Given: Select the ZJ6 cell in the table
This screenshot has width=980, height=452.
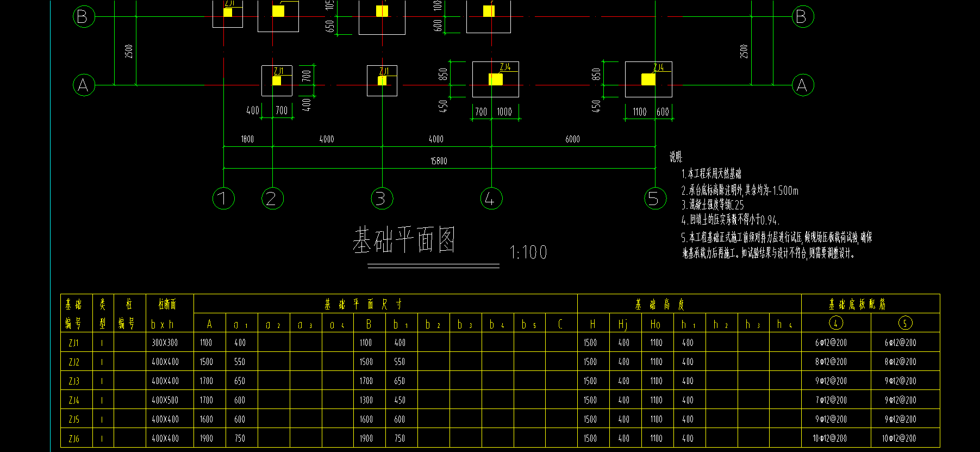Looking at the screenshot, I should pos(74,438).
